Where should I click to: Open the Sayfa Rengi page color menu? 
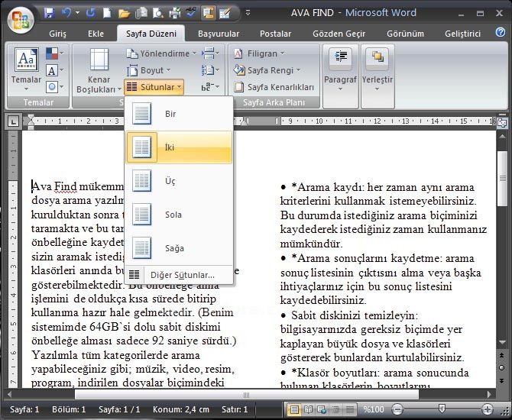[x=267, y=70]
